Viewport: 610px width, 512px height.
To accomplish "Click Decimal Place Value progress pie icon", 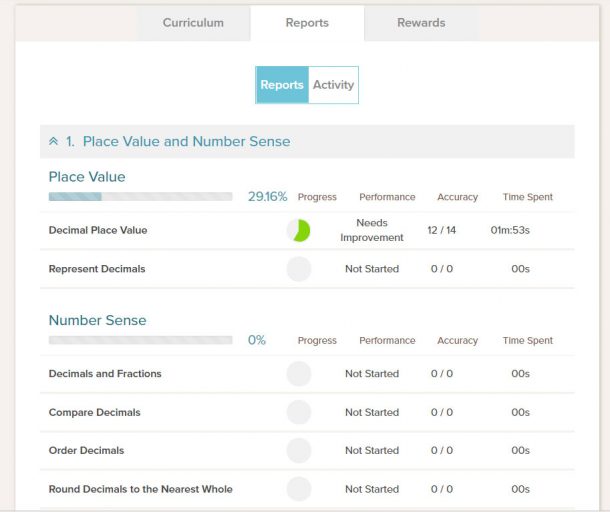I will (298, 230).
